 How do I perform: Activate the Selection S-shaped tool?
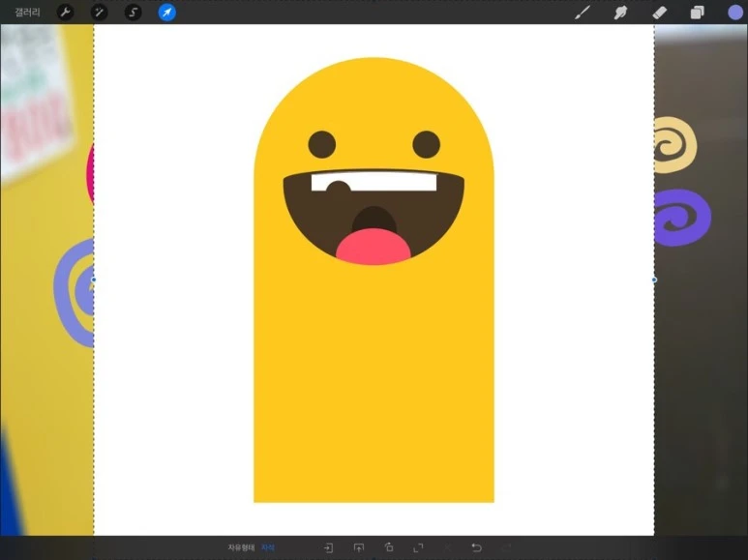coord(134,13)
